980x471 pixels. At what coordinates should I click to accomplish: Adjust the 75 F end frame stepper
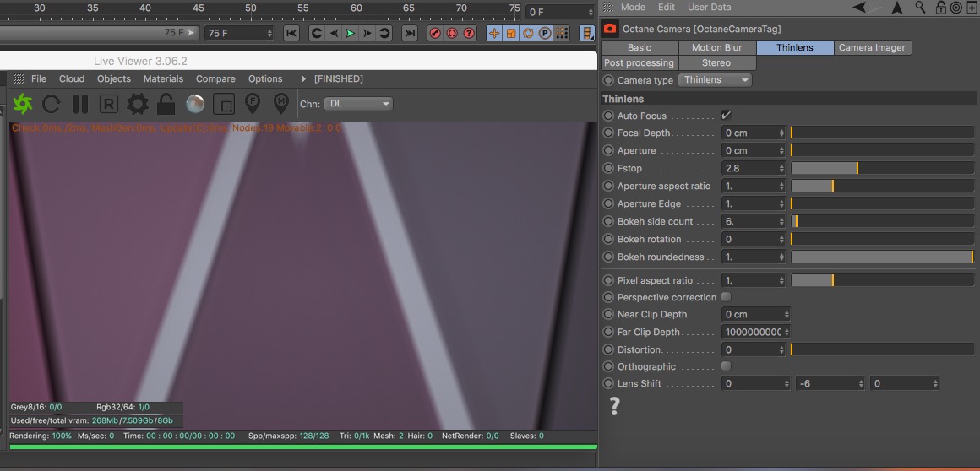pyautogui.click(x=269, y=33)
